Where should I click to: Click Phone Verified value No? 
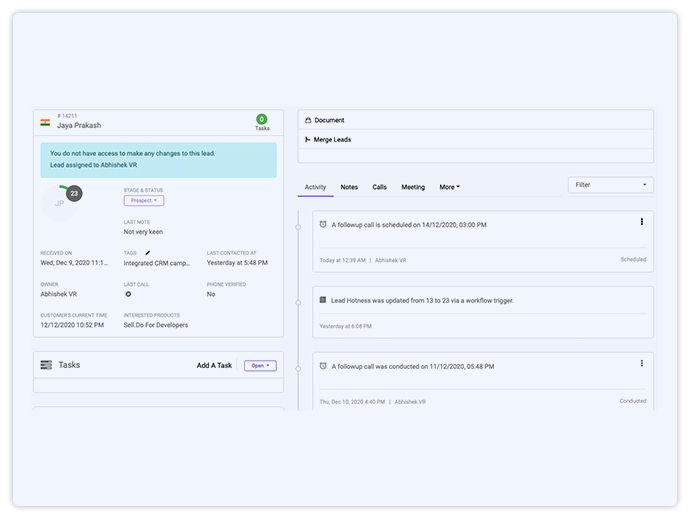[x=211, y=294]
